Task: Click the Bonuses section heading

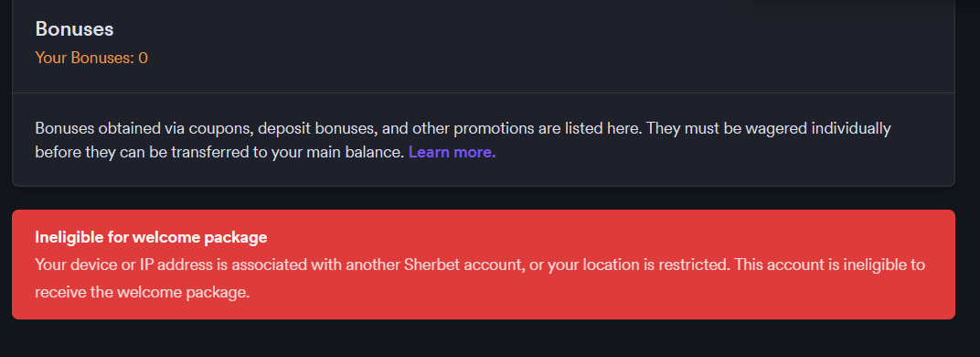Action: pyautogui.click(x=74, y=28)
